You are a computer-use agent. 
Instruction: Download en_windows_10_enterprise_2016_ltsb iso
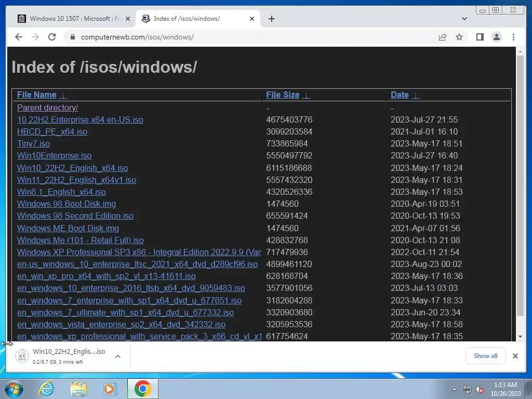[131, 288]
